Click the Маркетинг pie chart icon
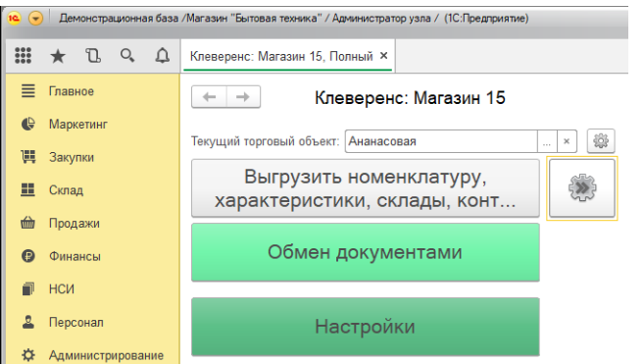The height and width of the screenshot is (364, 644). [27, 124]
